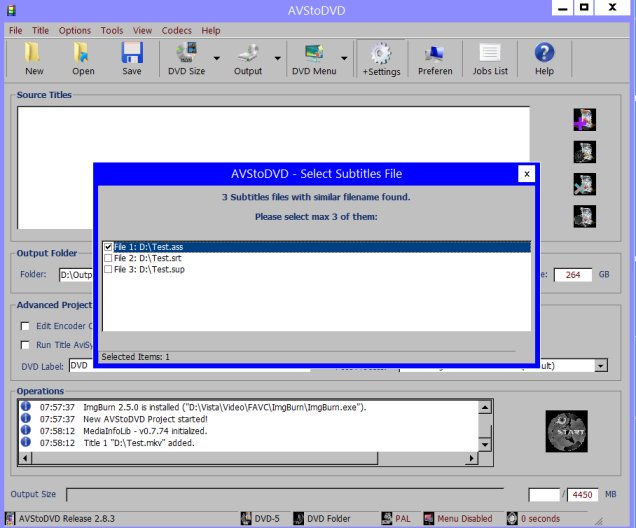The width and height of the screenshot is (636, 528).
Task: Expand the DVD Menu dropdown arrow
Action: click(344, 59)
